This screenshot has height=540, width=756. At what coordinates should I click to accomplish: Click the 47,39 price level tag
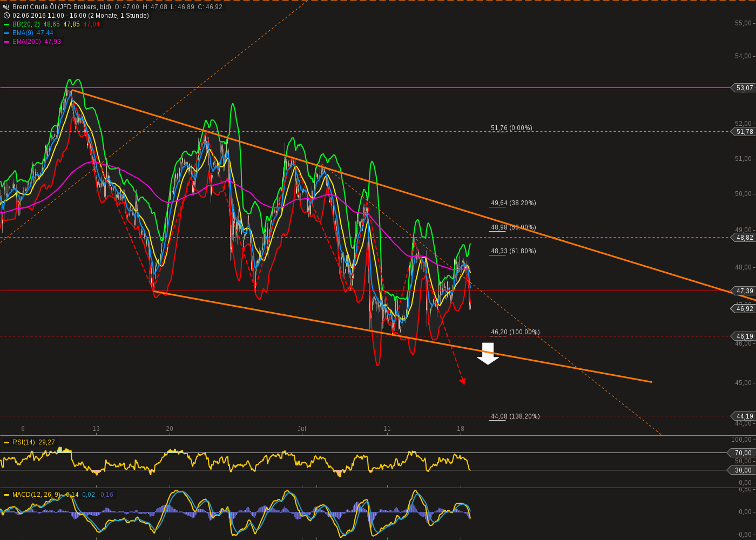tap(743, 291)
